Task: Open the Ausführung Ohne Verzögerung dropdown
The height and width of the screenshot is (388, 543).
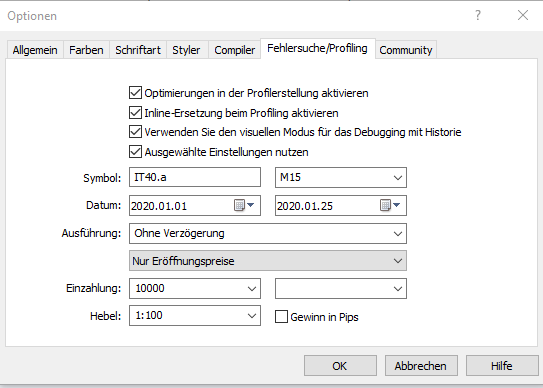Action: click(268, 233)
